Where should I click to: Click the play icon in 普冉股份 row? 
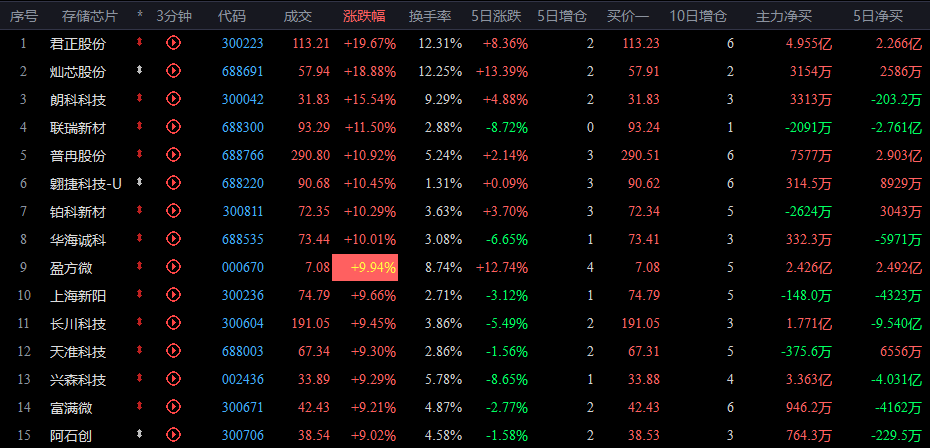[173, 155]
